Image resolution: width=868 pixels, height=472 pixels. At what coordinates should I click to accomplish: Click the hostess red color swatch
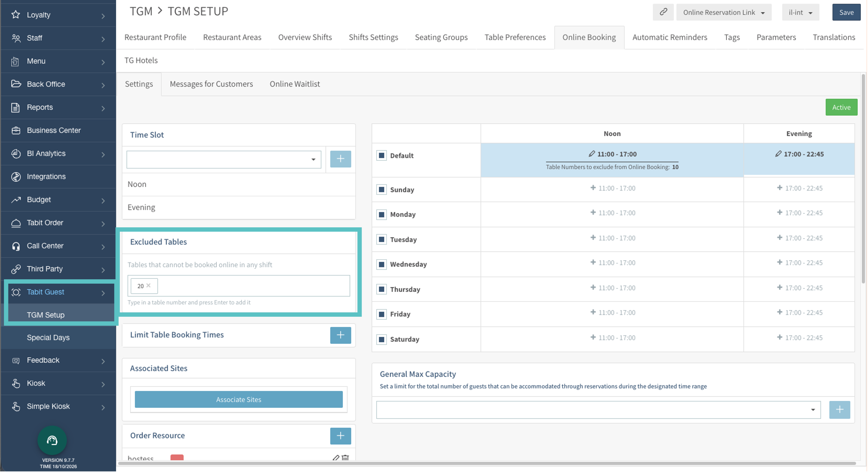tap(177, 457)
